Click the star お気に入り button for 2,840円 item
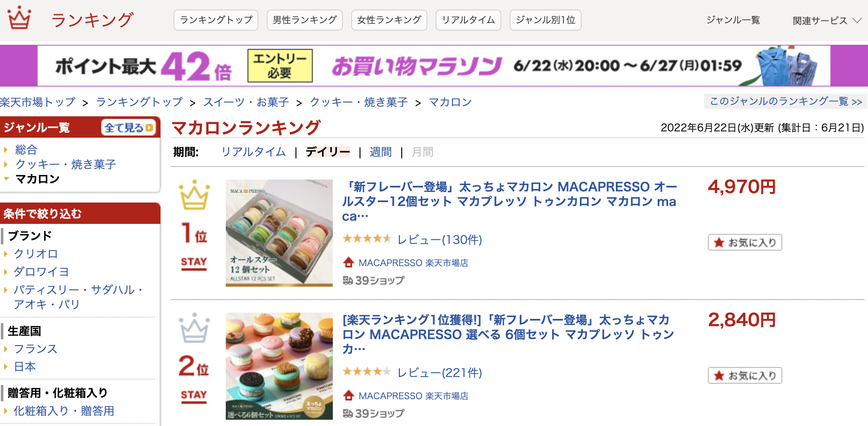This screenshot has width=868, height=426. [745, 375]
